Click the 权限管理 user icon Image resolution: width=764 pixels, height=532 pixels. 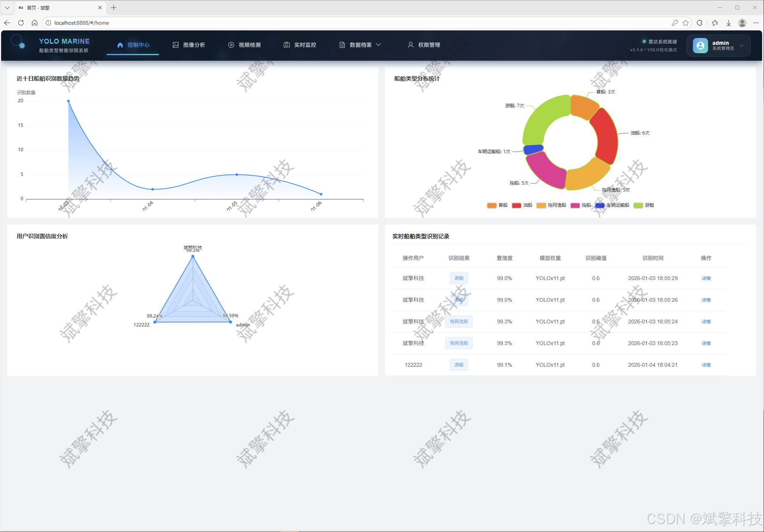(x=411, y=45)
